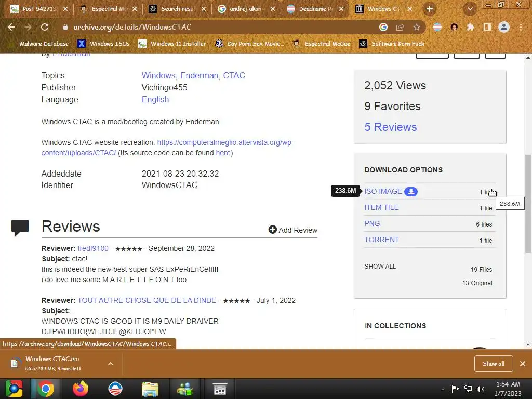Click SHOW ALL download files
Viewport: 532px width, 399px height.
(x=380, y=267)
